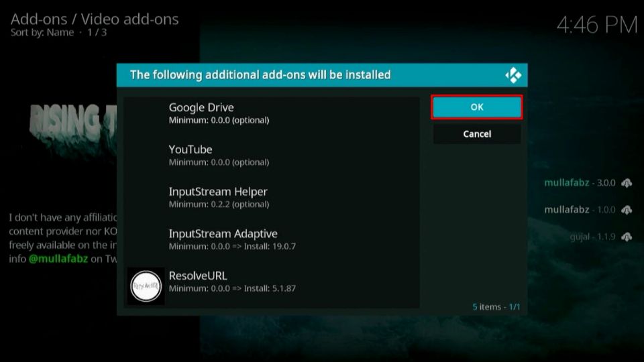Image resolution: width=644 pixels, height=362 pixels.
Task: Click download icon beside mullafabz 1.0.0
Action: pos(627,210)
